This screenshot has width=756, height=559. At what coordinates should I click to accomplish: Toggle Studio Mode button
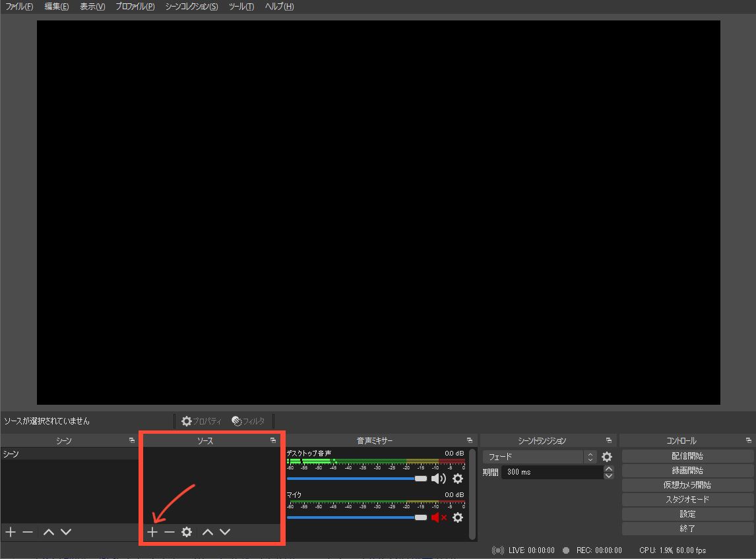[687, 500]
